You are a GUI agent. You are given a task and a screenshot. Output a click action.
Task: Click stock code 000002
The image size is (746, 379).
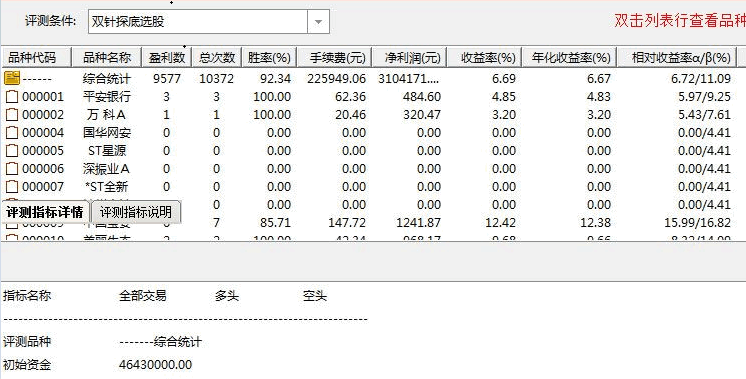click(43, 115)
